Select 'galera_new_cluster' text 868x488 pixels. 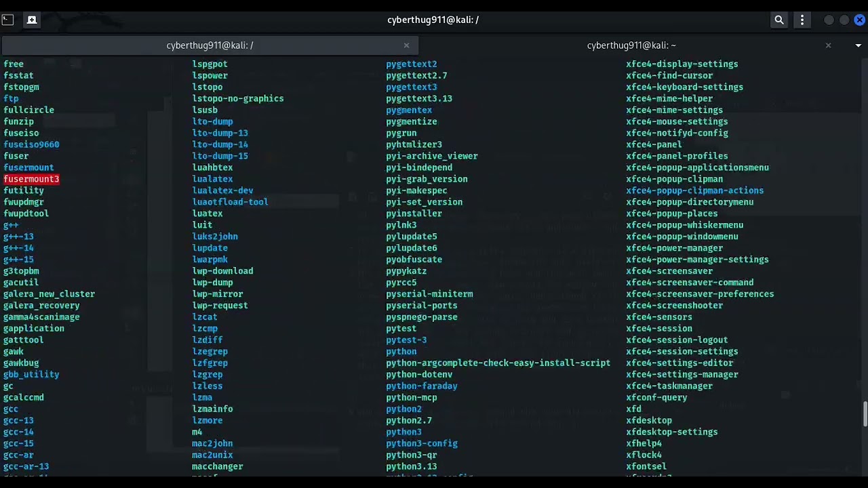[49, 294]
